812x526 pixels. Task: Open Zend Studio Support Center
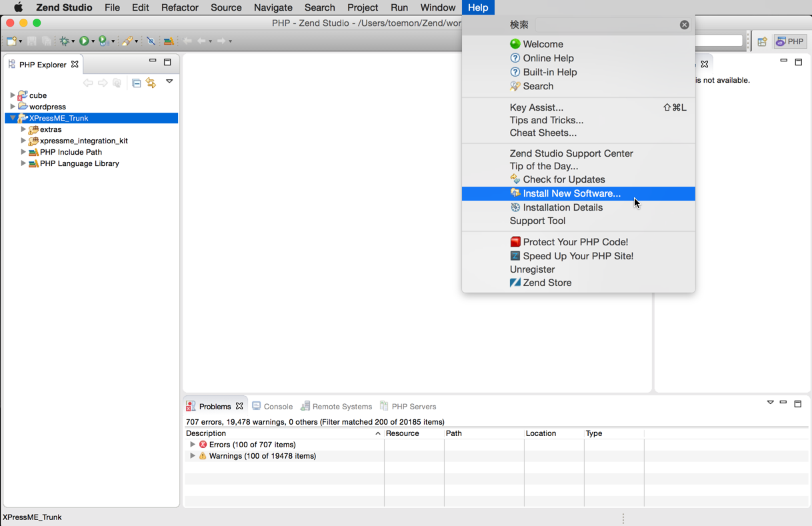[578, 153]
